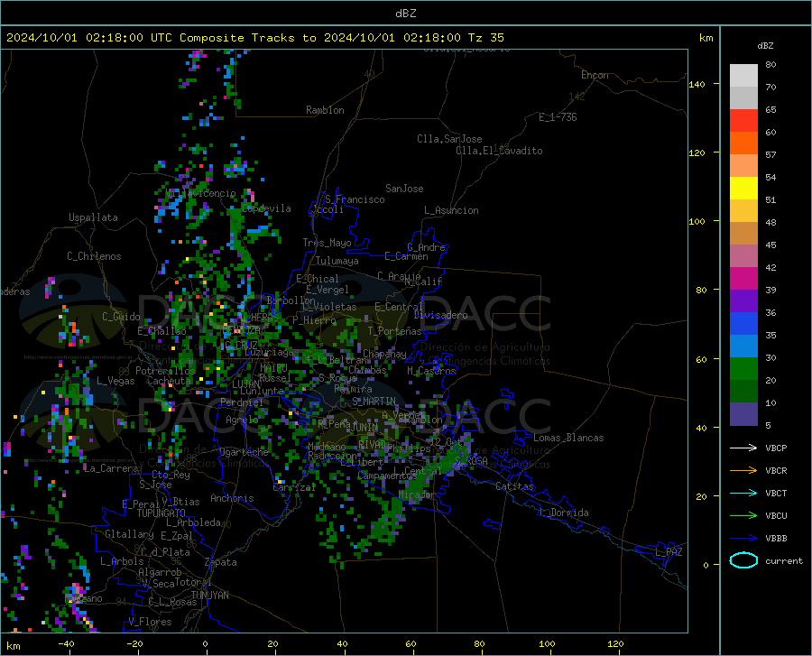Click the Zapata map label
This screenshot has height=656, width=812.
point(221,562)
